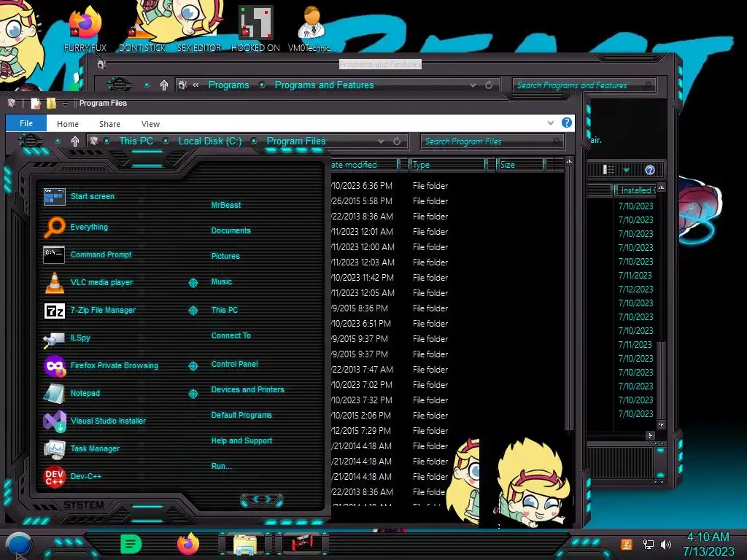Open Default Programs from start menu
747x560 pixels.
click(241, 415)
